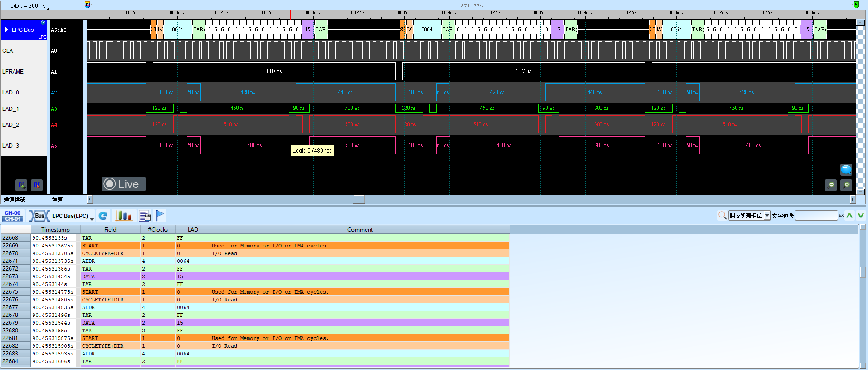Select the B cursor marker
Viewport: 868px width, 370px height.
click(x=87, y=5)
